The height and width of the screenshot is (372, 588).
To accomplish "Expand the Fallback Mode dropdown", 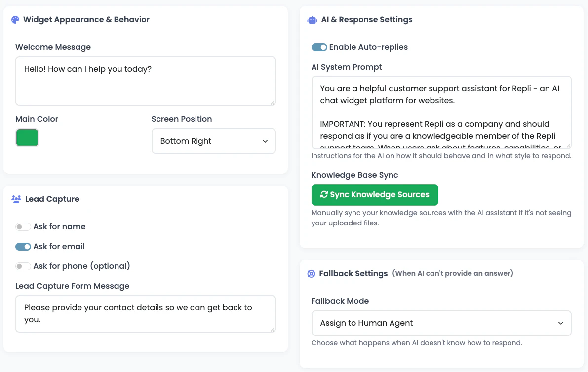I will 441,323.
